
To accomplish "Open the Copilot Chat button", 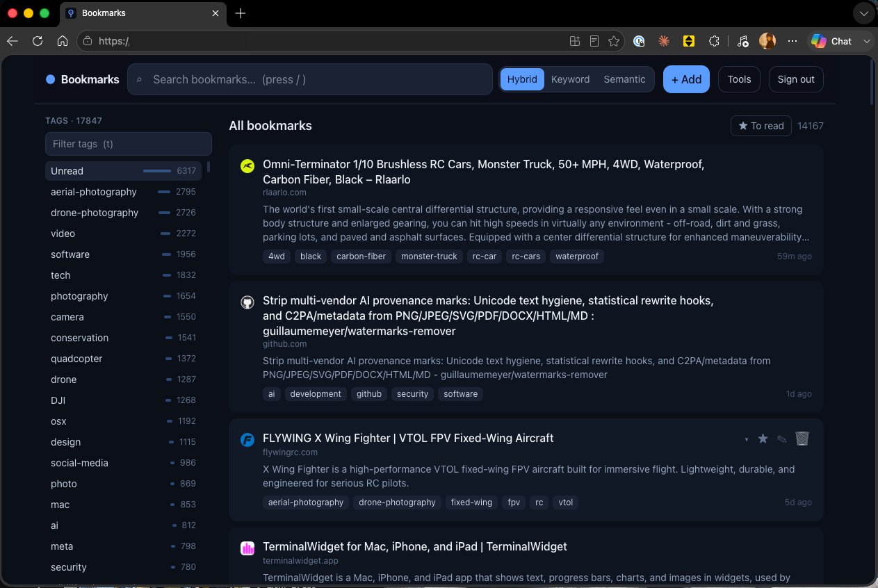I will (x=833, y=41).
